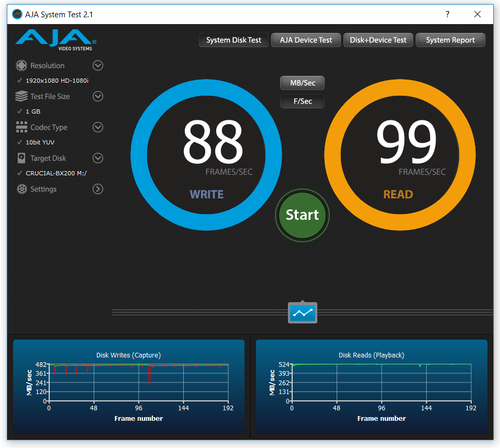This screenshot has height=448, width=500.
Task: Click the WRITE label under 88
Action: (207, 194)
